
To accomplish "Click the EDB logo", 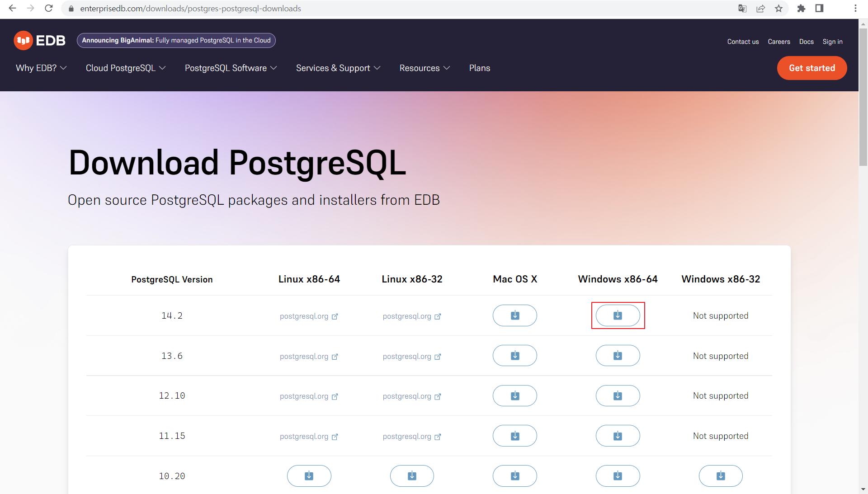I will click(x=40, y=41).
